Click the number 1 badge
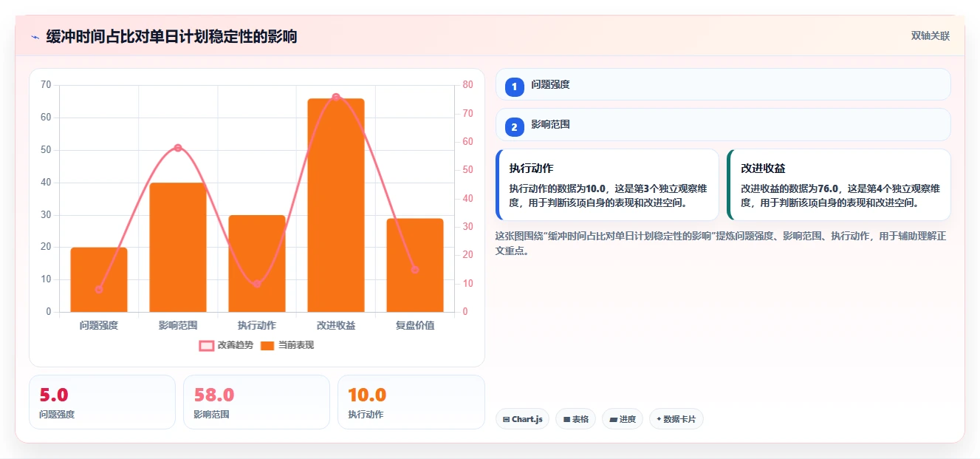 515,86
